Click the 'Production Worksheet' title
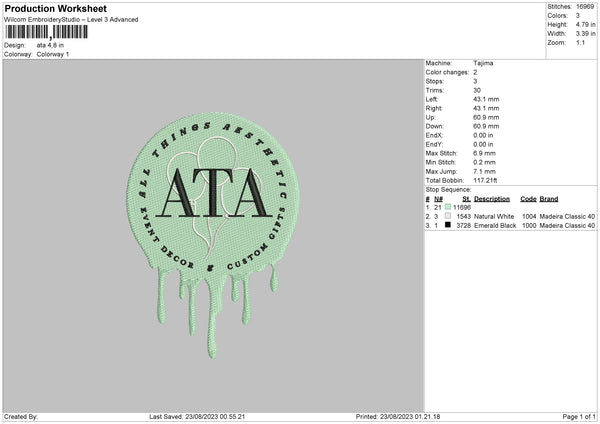Image resolution: width=600 pixels, height=424 pixels. [55, 8]
